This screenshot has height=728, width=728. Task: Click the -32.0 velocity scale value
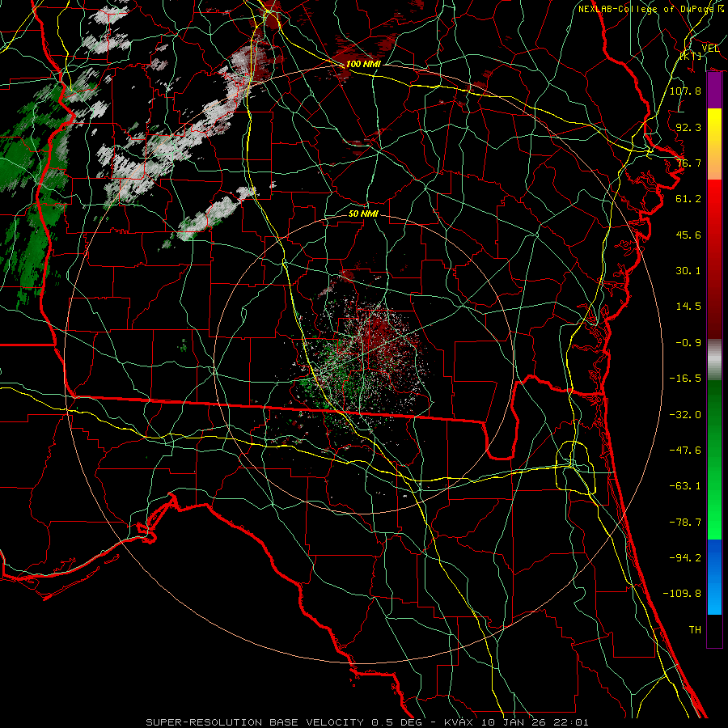pyautogui.click(x=685, y=415)
